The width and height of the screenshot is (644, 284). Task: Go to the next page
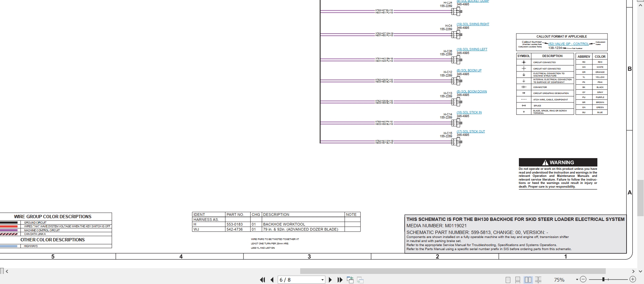click(330, 280)
